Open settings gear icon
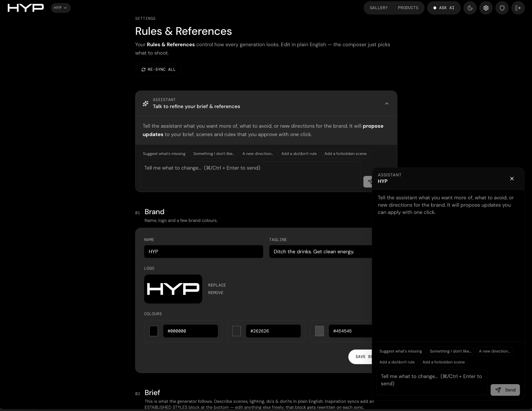 click(x=486, y=8)
